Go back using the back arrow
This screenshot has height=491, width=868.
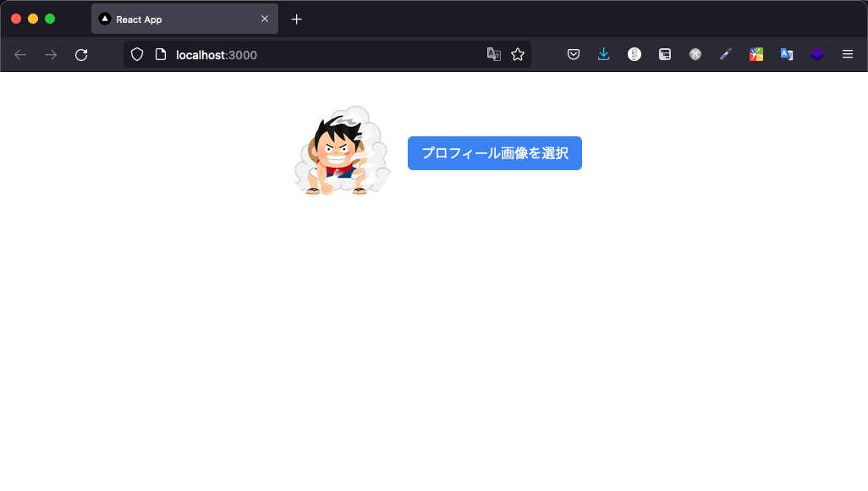(20, 55)
